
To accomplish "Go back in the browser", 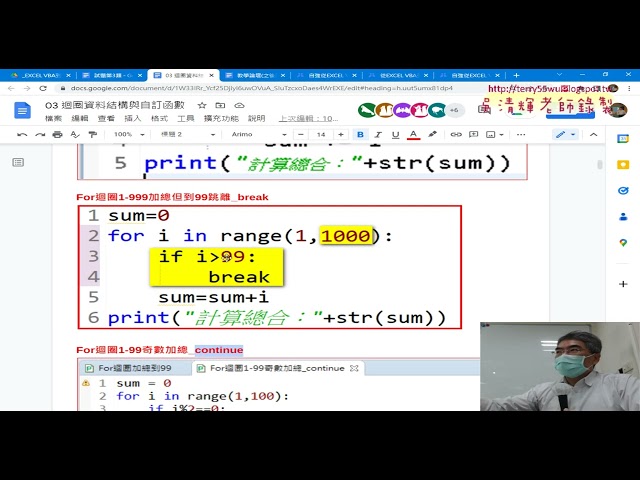I will click(x=11, y=88).
